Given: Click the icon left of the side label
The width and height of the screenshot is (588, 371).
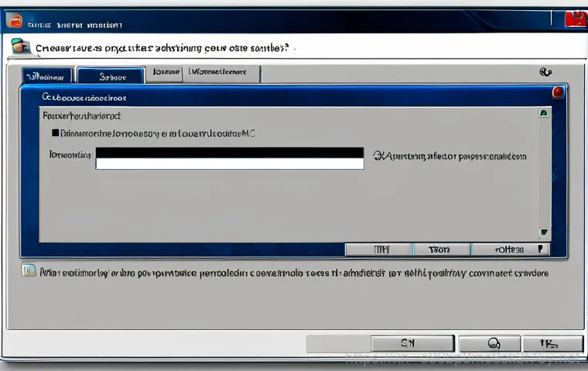Looking at the screenshot, I should coord(378,156).
